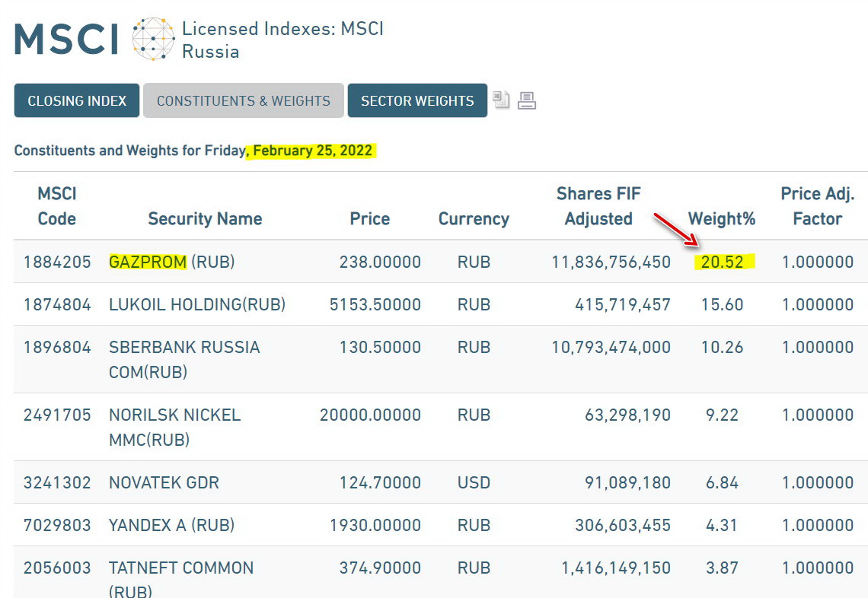This screenshot has height=598, width=868.
Task: Select the Constituents & Weights tab
Action: tap(244, 100)
